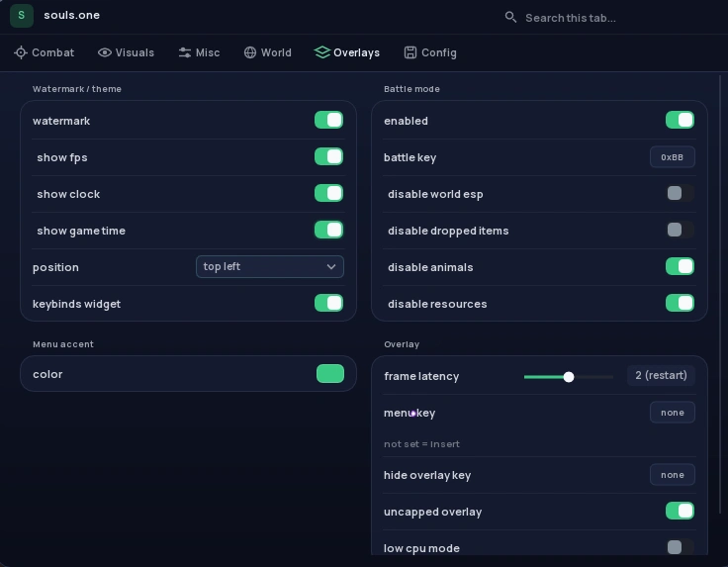Click the 'position' label
This screenshot has width=728, height=567.
[x=55, y=267]
